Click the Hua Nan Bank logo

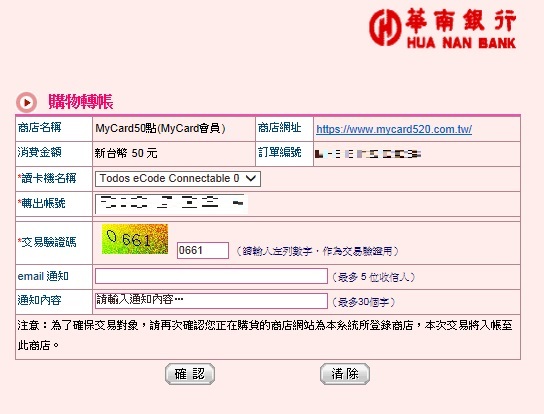click(442, 28)
